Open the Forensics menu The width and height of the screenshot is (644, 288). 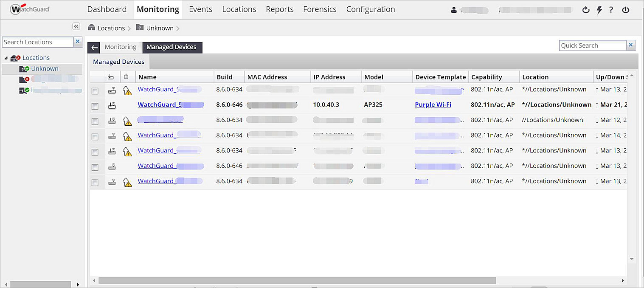[319, 9]
